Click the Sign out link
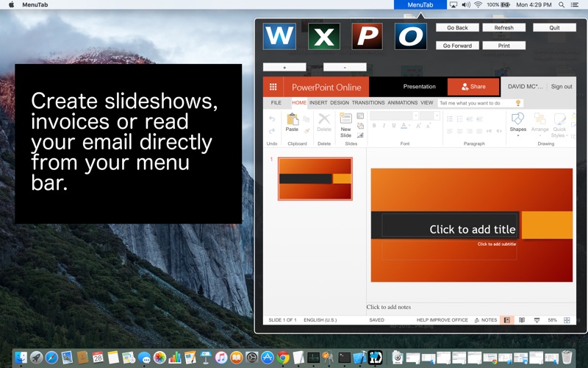This screenshot has height=368, width=588. tap(562, 86)
